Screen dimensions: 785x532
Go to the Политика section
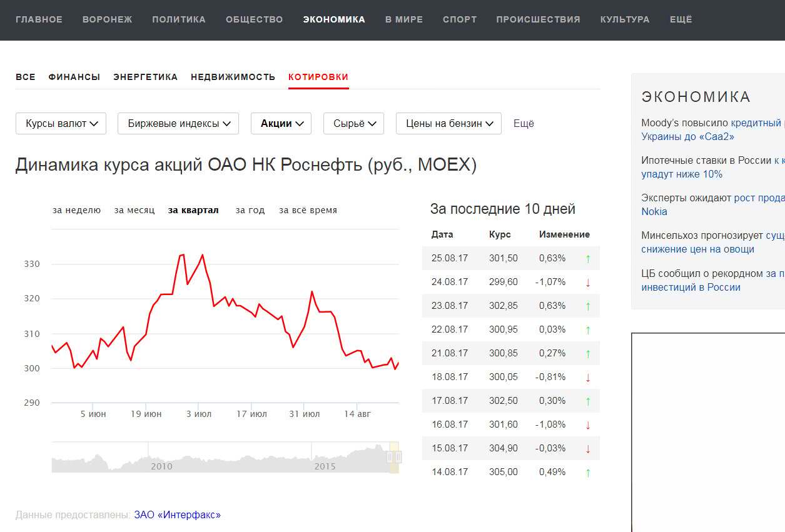[179, 19]
